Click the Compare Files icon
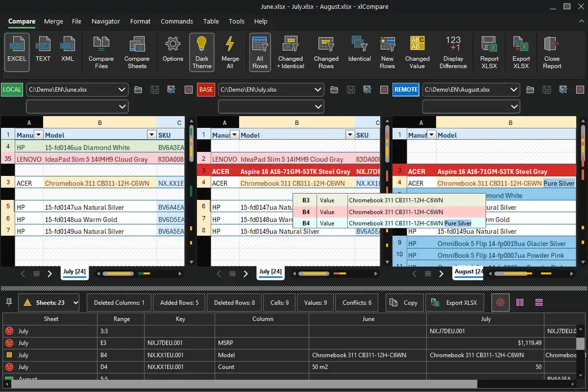Screen dimensions: 588x392 (x=101, y=52)
